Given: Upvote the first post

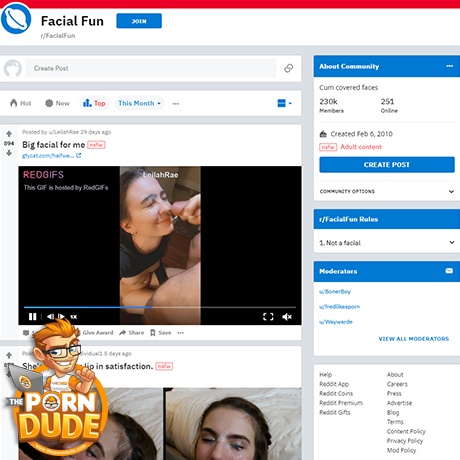Looking at the screenshot, I should pos(9,134).
